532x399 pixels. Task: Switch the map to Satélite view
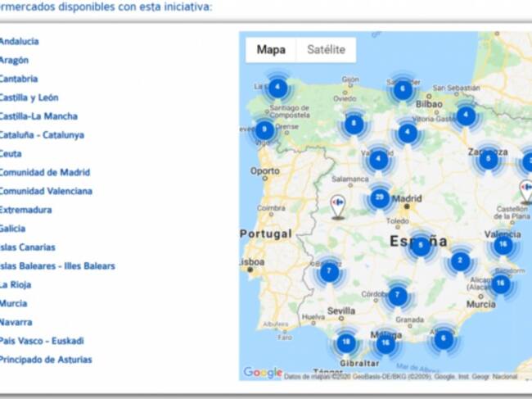coord(326,50)
